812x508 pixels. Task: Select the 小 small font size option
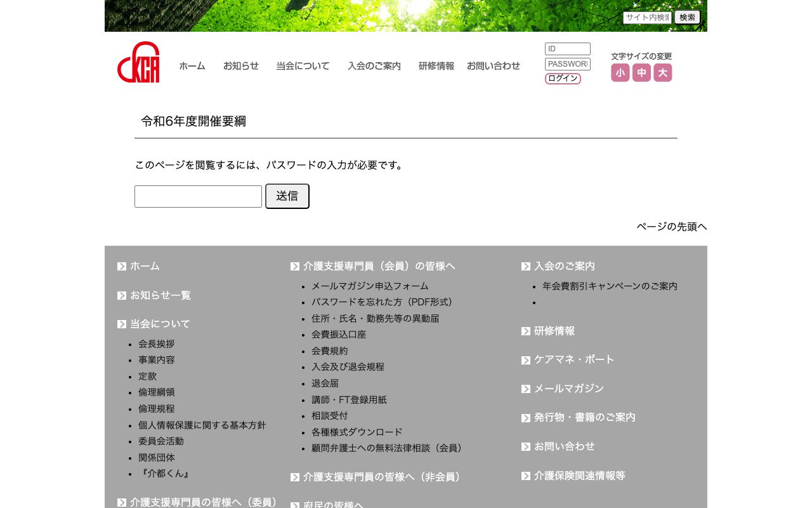pyautogui.click(x=620, y=72)
